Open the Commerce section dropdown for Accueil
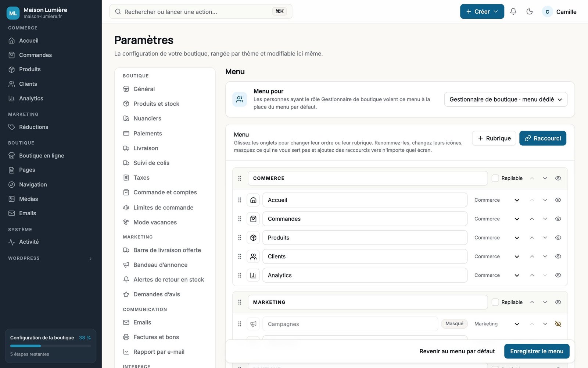 (497, 200)
